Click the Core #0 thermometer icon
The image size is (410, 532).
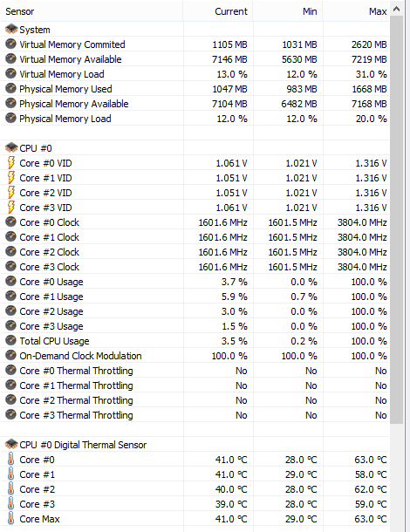[10, 460]
